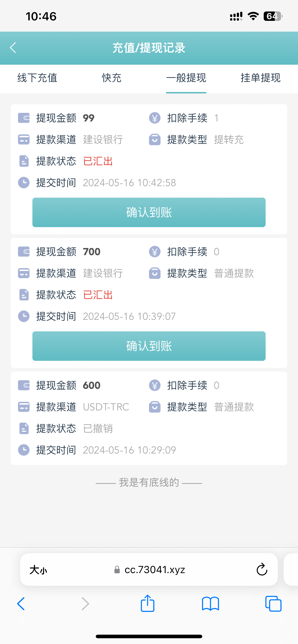Tap the yen icon beside amount 700's fee

pos(155,252)
